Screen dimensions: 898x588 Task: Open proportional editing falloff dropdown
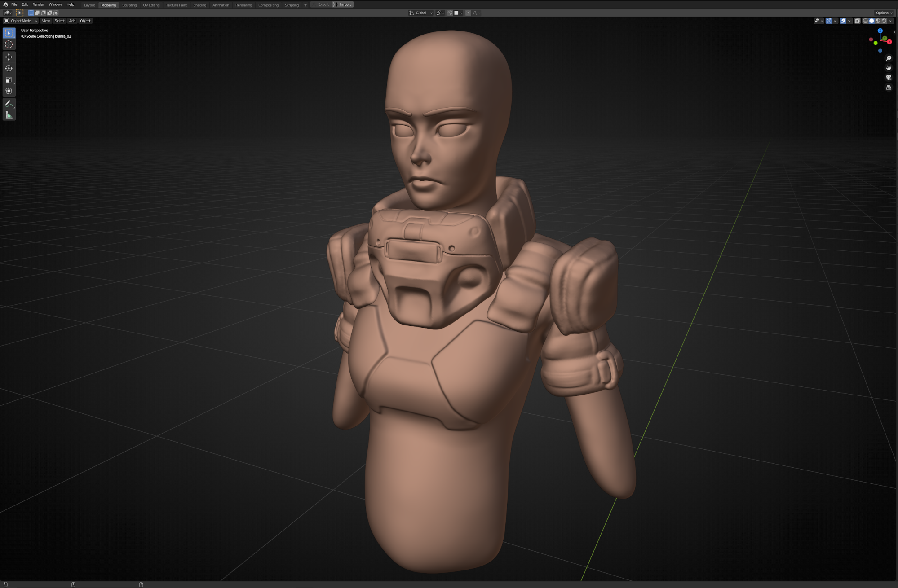pos(476,13)
